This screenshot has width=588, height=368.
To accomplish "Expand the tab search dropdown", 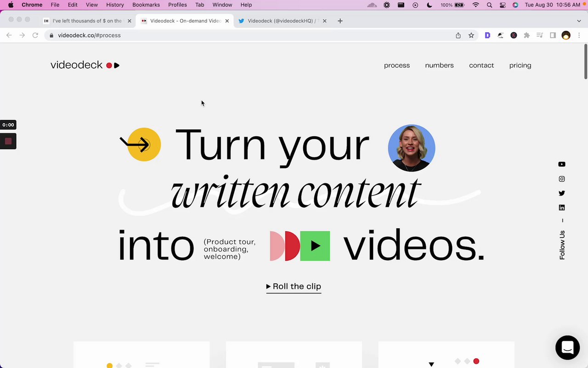I will (x=579, y=21).
